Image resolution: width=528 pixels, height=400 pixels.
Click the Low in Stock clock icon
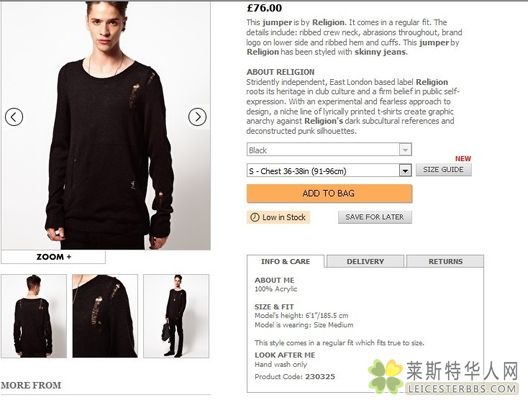tap(255, 217)
